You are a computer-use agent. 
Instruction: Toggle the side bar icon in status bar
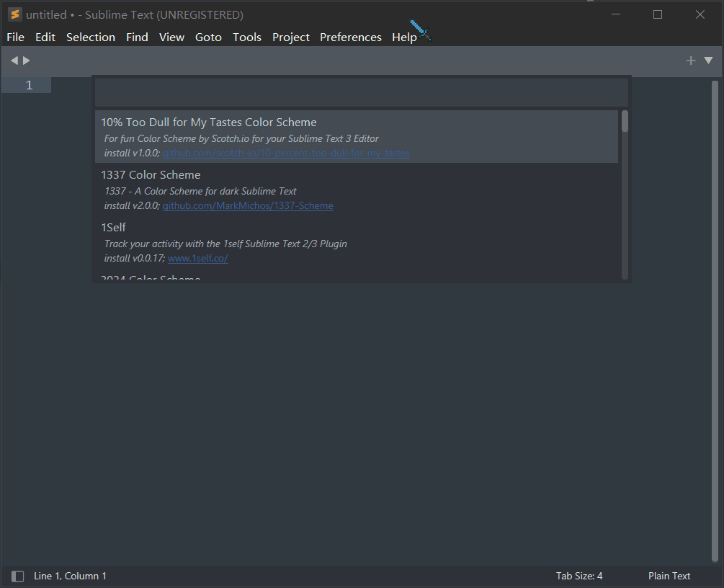tap(17, 576)
